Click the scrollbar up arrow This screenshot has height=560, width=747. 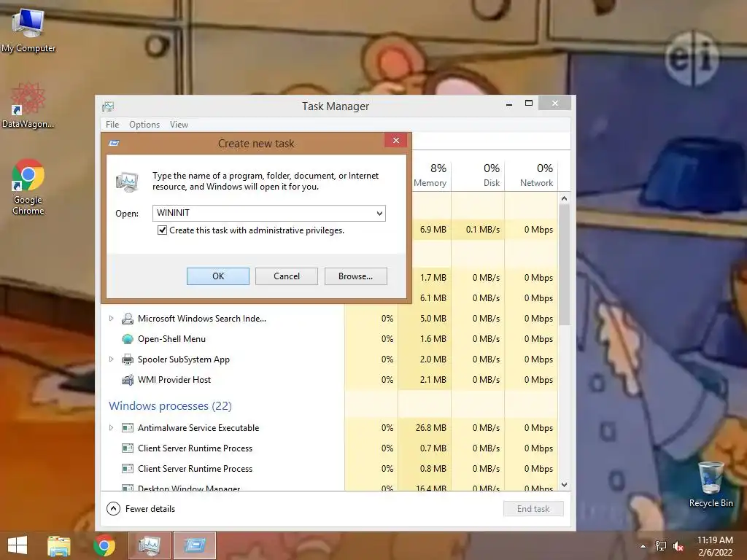pos(564,198)
